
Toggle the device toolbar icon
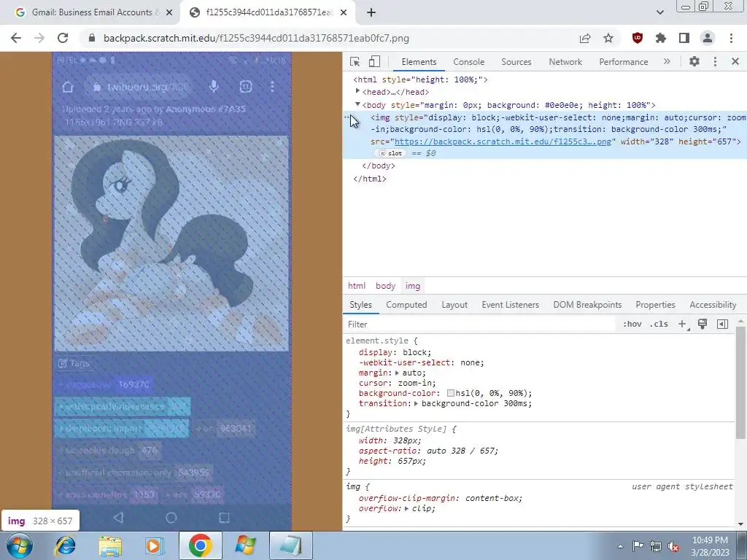point(374,62)
